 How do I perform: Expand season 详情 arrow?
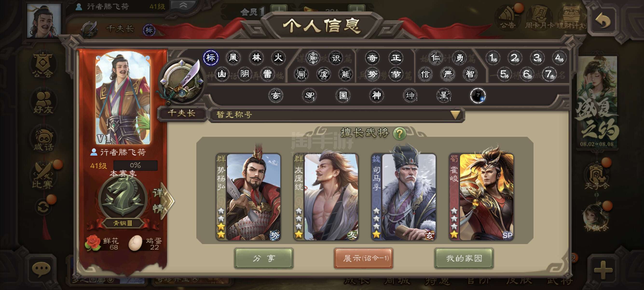pos(163,201)
